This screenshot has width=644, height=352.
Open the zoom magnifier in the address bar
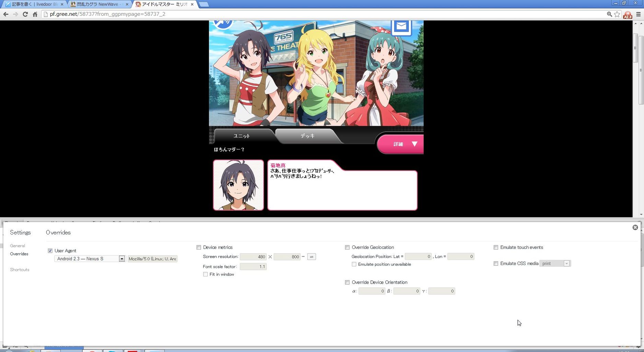coord(609,14)
